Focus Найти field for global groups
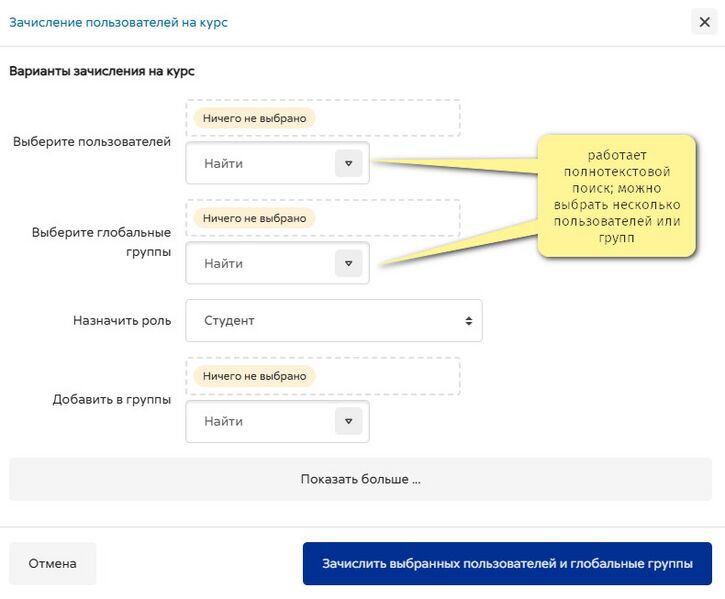Image resolution: width=725 pixels, height=599 pixels. pyautogui.click(x=261, y=263)
